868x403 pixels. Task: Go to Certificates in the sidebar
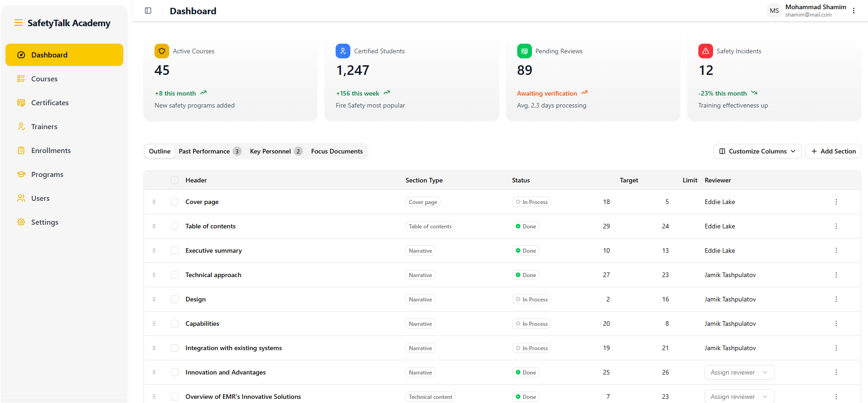[50, 103]
